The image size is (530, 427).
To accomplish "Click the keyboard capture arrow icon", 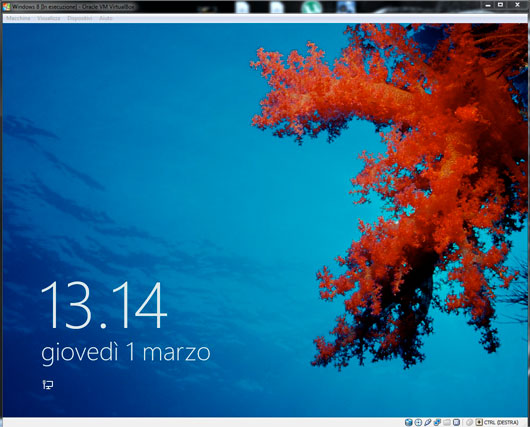I will (x=479, y=422).
